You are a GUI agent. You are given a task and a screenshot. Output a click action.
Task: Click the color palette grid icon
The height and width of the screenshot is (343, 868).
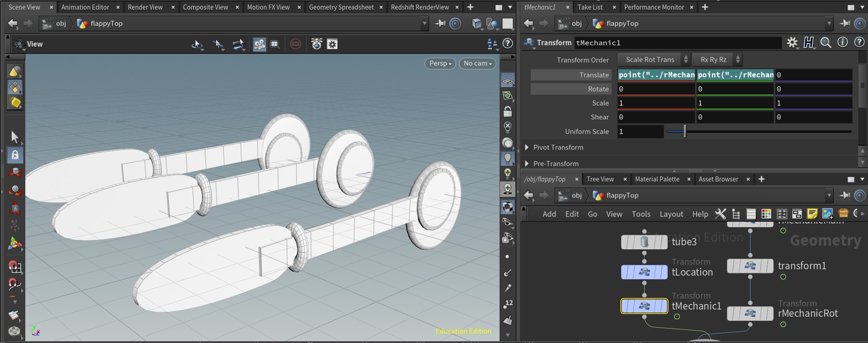(x=766, y=214)
